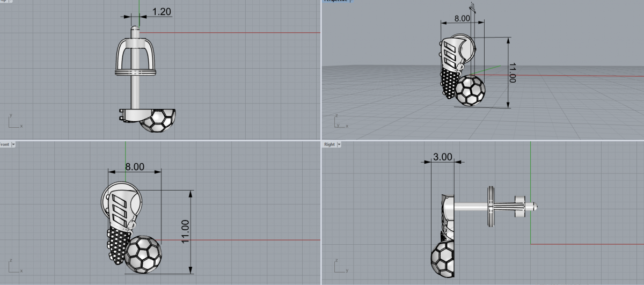Click the world axis icon in Top viewport
The height and width of the screenshot is (285, 644).
pyautogui.click(x=14, y=121)
